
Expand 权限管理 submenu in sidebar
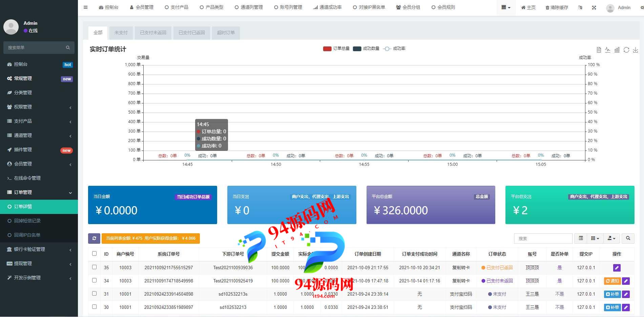39,107
